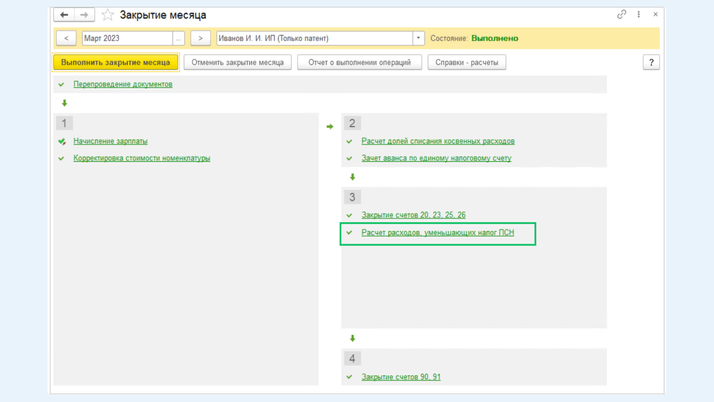Click the back navigation arrow
714x402 pixels.
point(64,15)
